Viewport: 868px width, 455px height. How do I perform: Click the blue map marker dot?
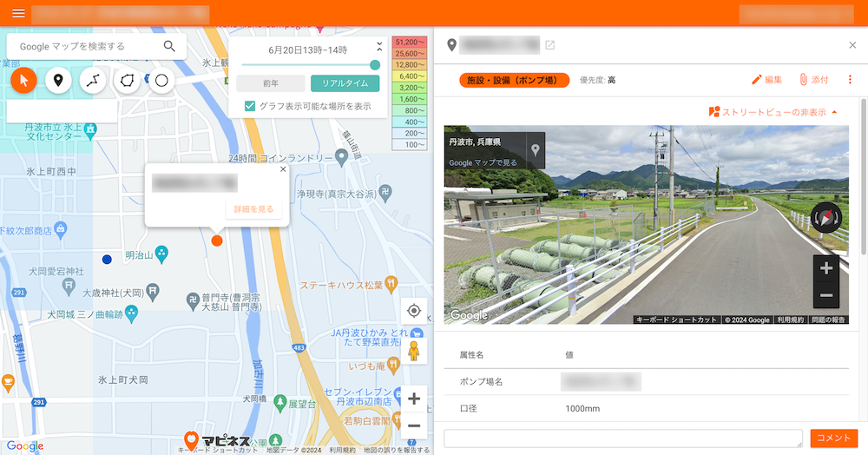click(107, 259)
